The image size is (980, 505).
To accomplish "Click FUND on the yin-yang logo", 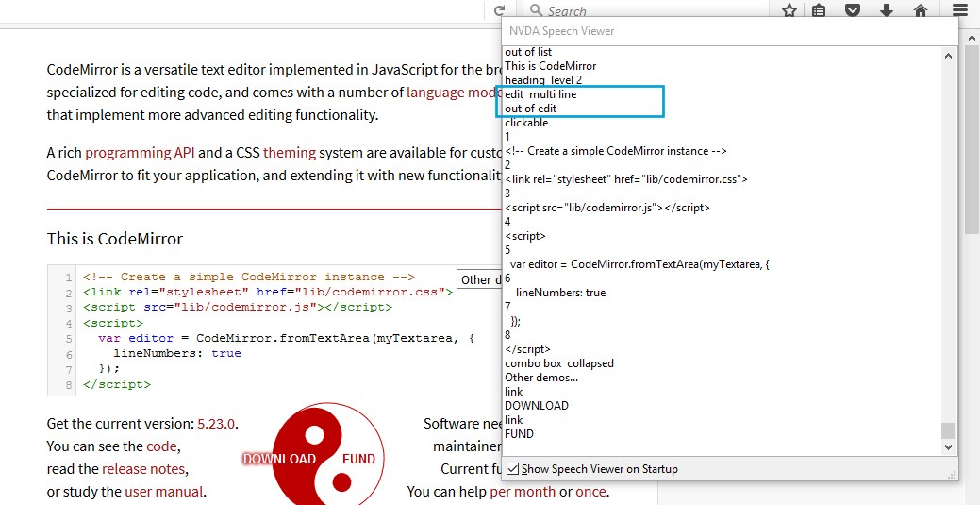I will (x=358, y=459).
